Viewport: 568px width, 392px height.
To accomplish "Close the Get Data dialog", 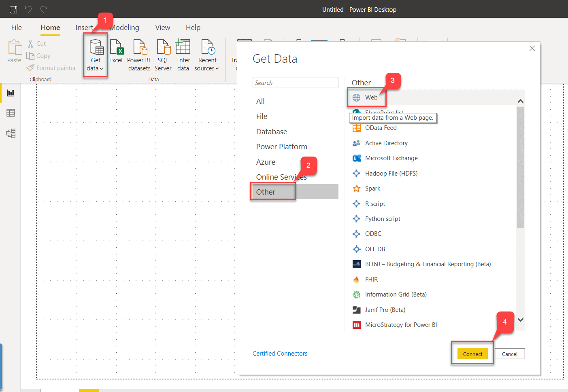I will [x=532, y=49].
